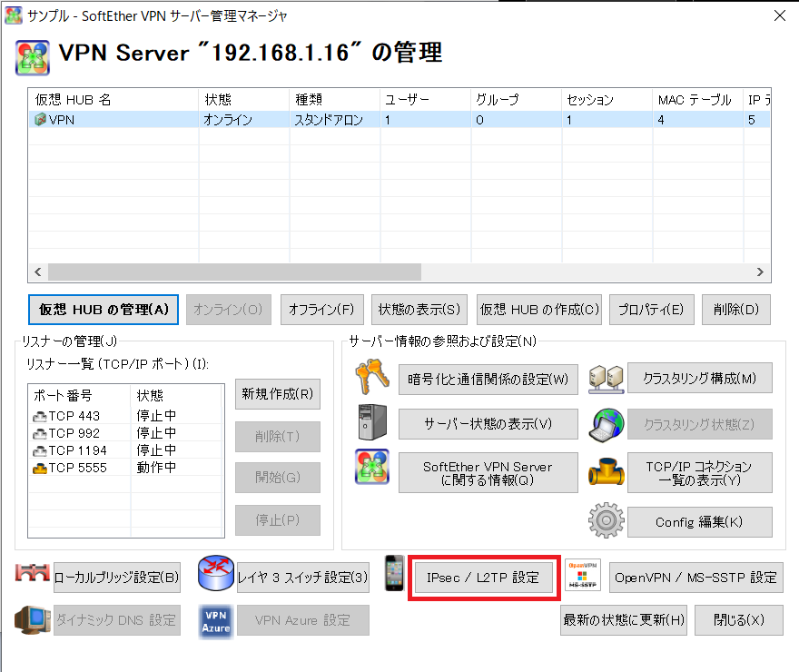Open 仮想 HUB の管理(A)
This screenshot has height=672, width=799.
104,310
